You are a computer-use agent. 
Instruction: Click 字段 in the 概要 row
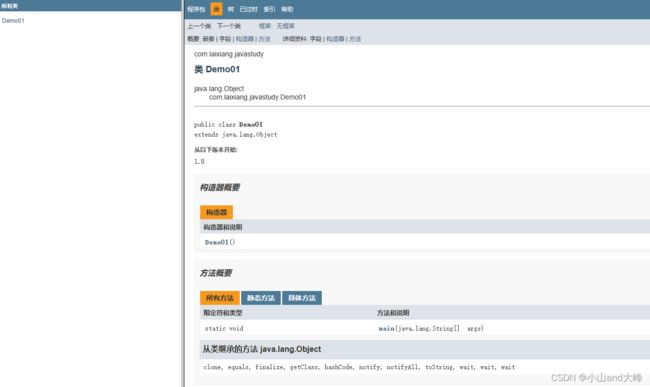(x=225, y=39)
